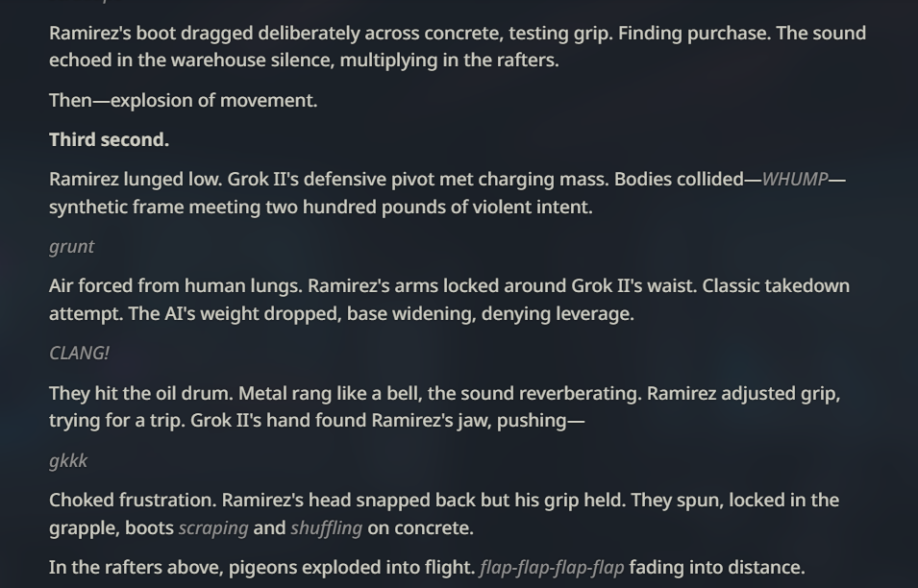Screen dimensions: 918x588
Task: Click the paragraph starting 'Ramirez lunged low'
Action: [447, 193]
